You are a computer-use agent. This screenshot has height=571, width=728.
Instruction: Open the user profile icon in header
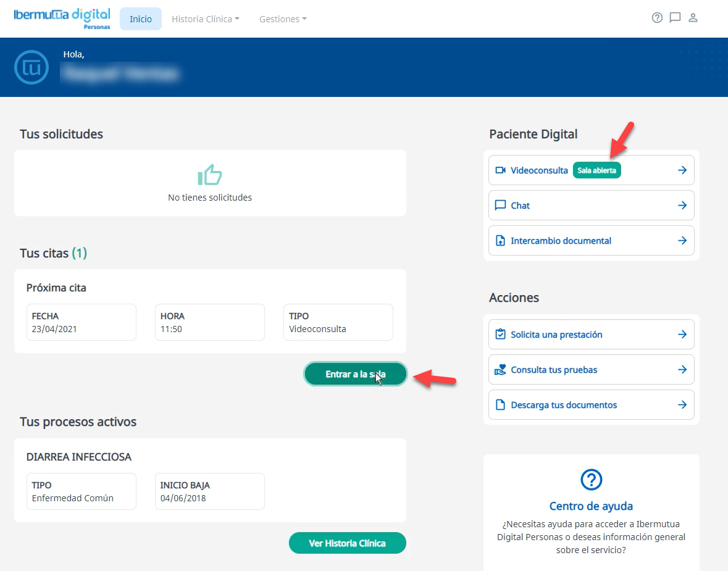coord(693,18)
